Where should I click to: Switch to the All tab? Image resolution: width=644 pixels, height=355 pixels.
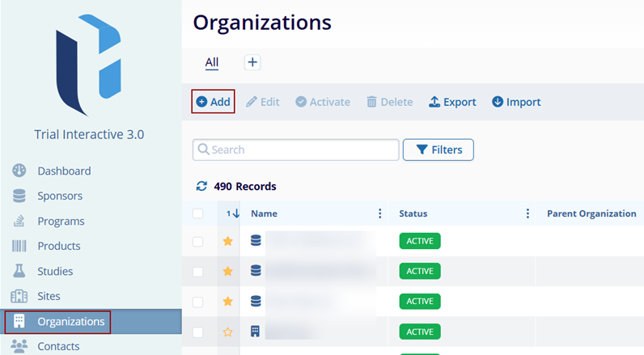[x=212, y=62]
